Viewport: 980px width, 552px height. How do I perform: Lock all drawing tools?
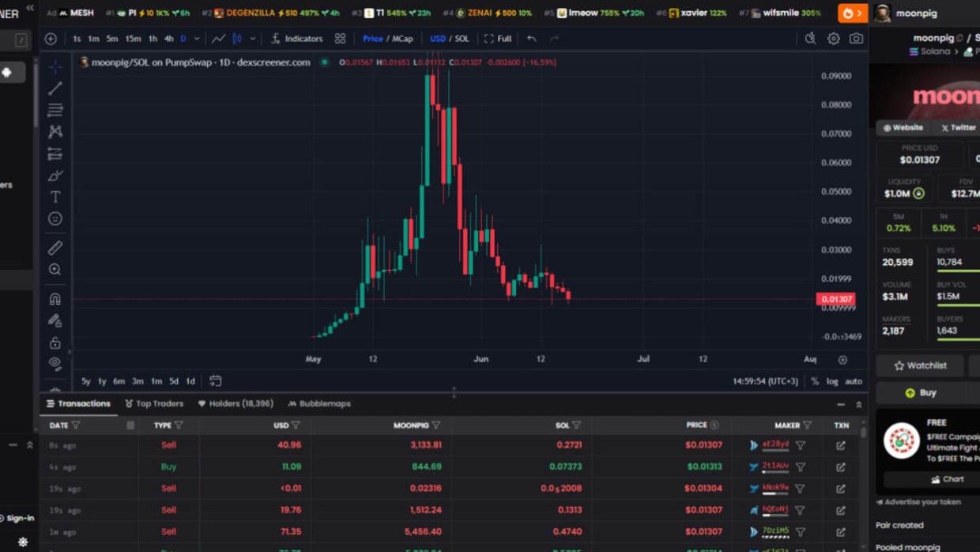point(55,342)
